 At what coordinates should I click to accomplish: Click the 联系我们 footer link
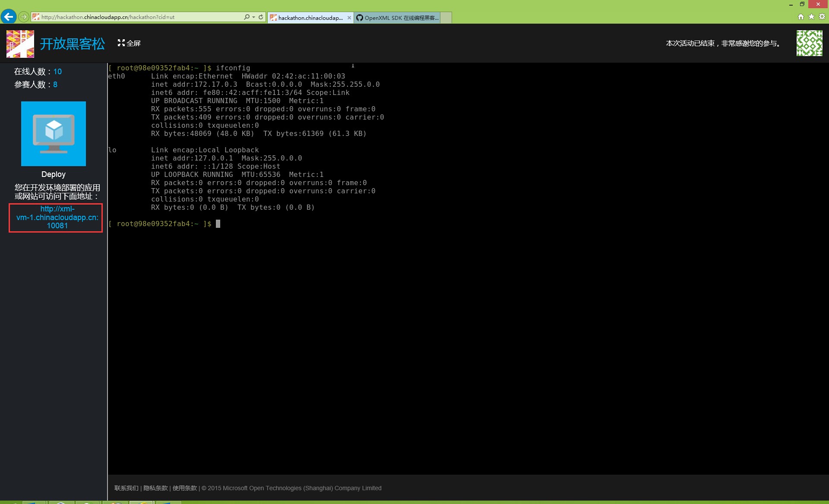[x=126, y=488]
